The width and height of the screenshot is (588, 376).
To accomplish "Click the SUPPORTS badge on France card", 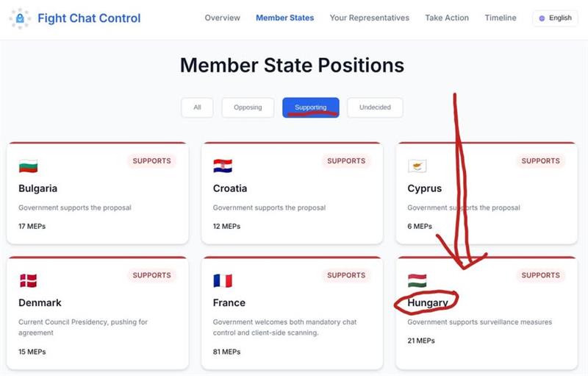I will [346, 275].
